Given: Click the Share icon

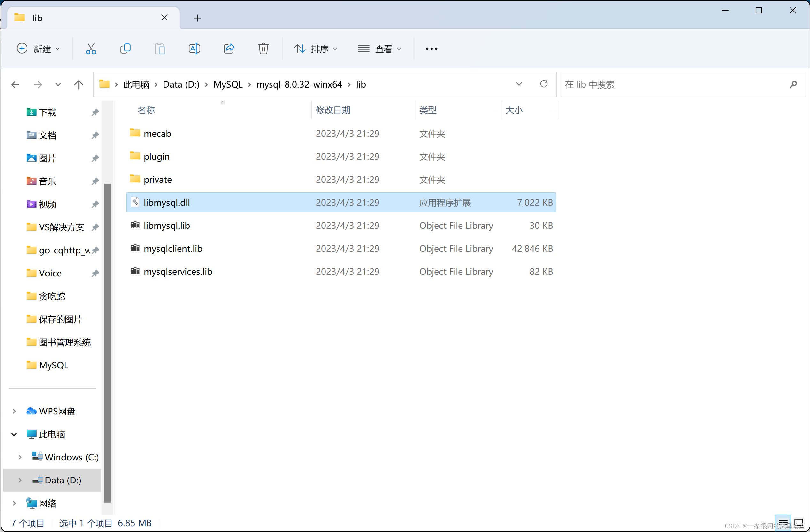Looking at the screenshot, I should click(x=229, y=49).
